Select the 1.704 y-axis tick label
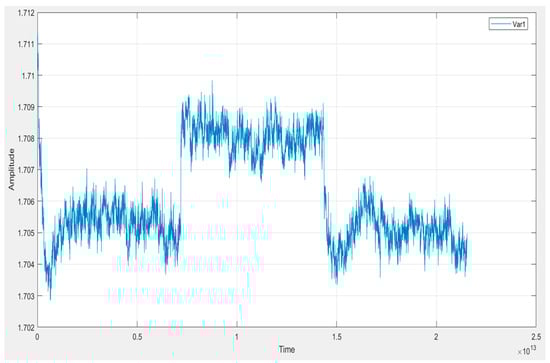Viewport: 550px width, 363px height. coord(26,264)
